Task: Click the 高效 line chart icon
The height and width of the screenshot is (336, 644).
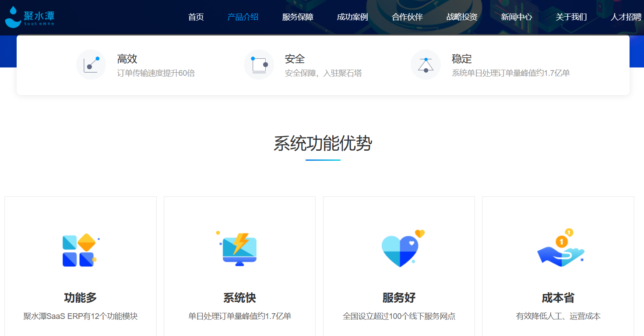Action: (91, 65)
